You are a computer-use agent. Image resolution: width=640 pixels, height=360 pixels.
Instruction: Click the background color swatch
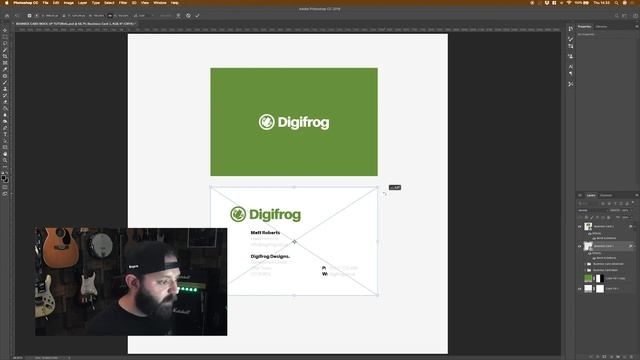pyautogui.click(x=6, y=180)
